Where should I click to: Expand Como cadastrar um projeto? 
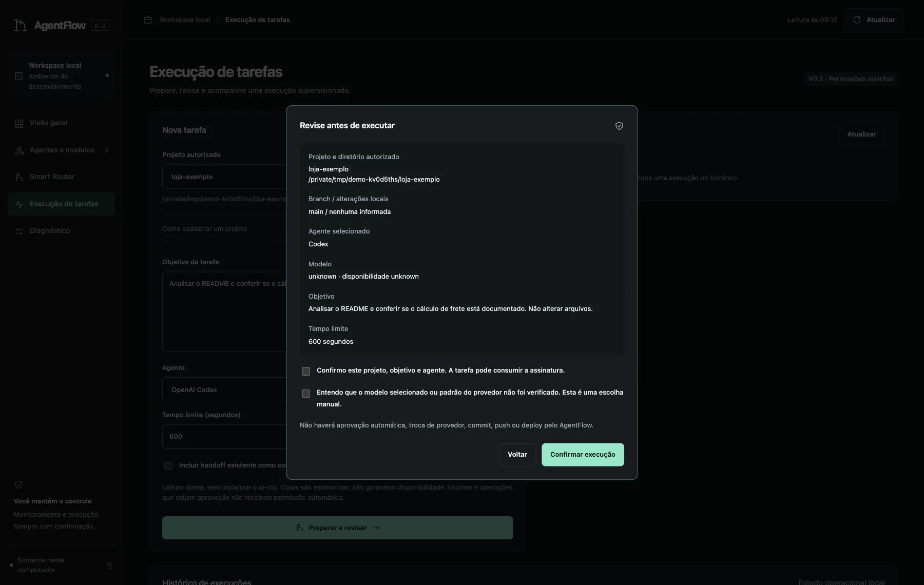[205, 229]
